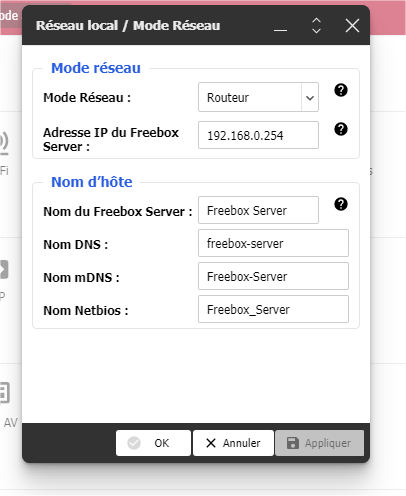406x496 pixels.
Task: Close the Réseau local dialog
Action: pyautogui.click(x=352, y=26)
